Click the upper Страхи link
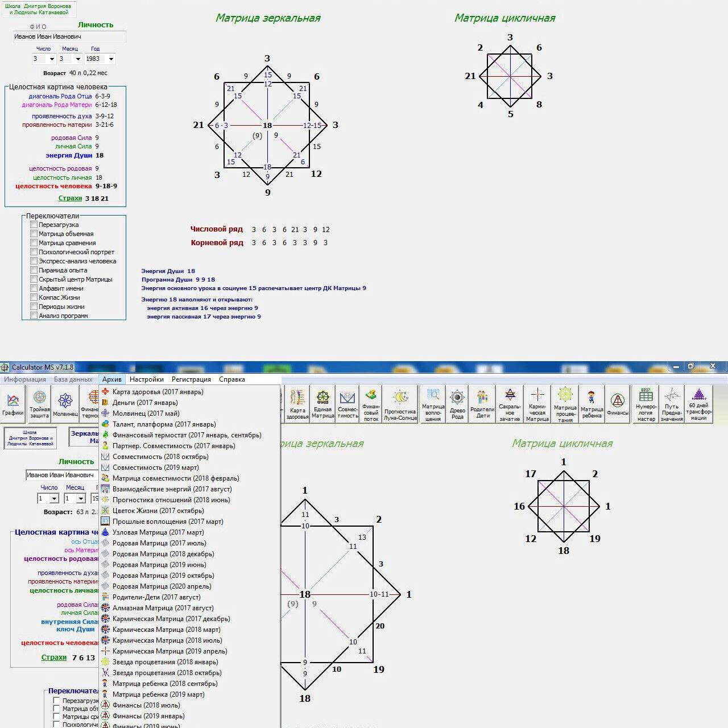Viewport: 728px width, 728px height. tap(70, 198)
